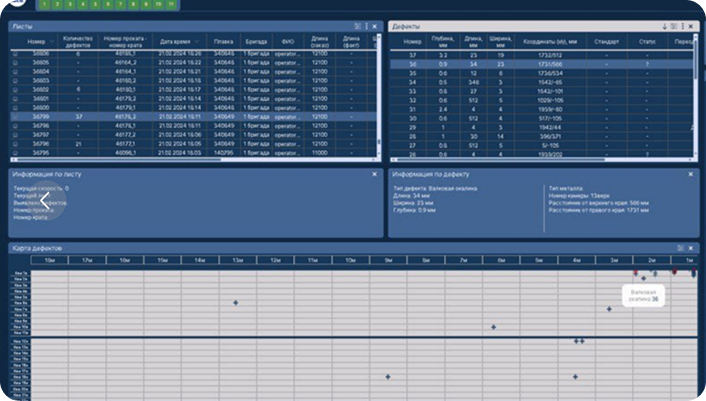Open column settings icon in Листы panel
Viewport: 706px width, 401px height.
click(x=358, y=27)
